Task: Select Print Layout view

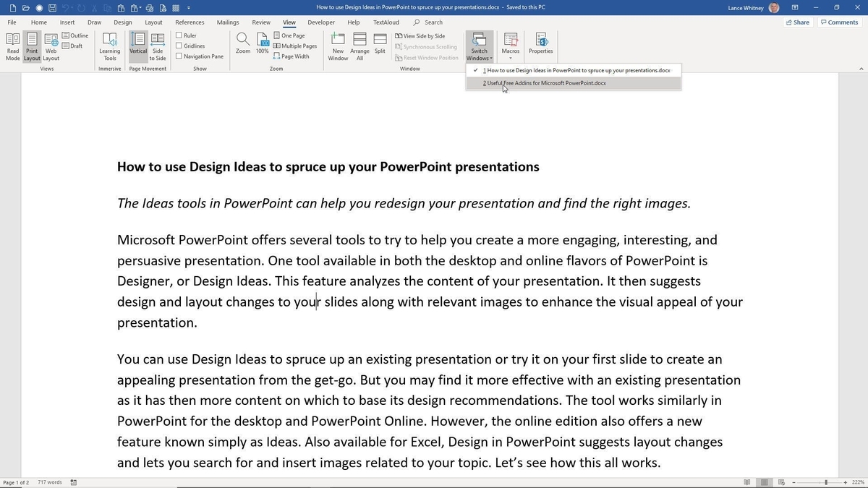Action: click(32, 46)
